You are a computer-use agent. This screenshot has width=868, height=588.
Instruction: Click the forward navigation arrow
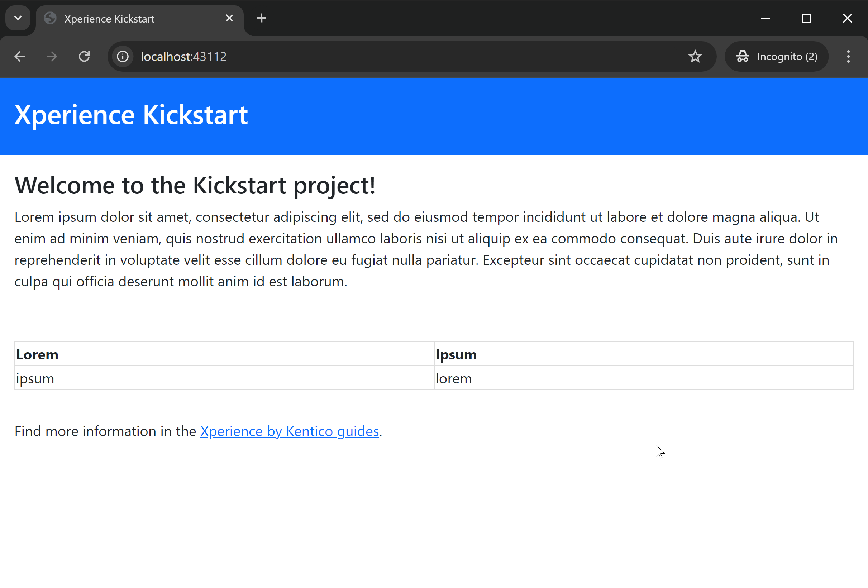(x=52, y=57)
